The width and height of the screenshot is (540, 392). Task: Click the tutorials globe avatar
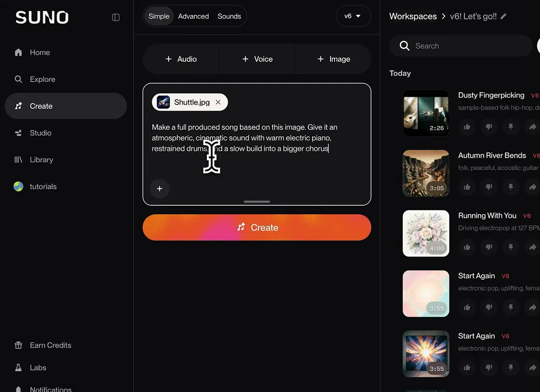point(18,186)
